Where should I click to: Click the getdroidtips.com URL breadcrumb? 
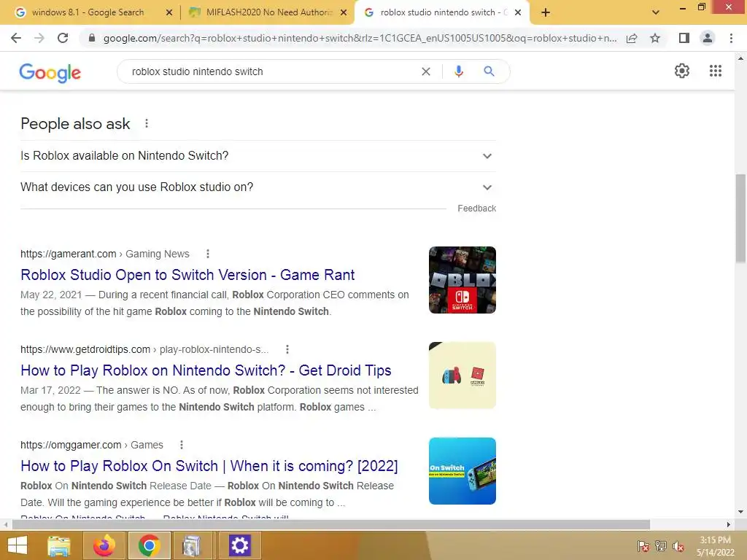[x=144, y=349]
